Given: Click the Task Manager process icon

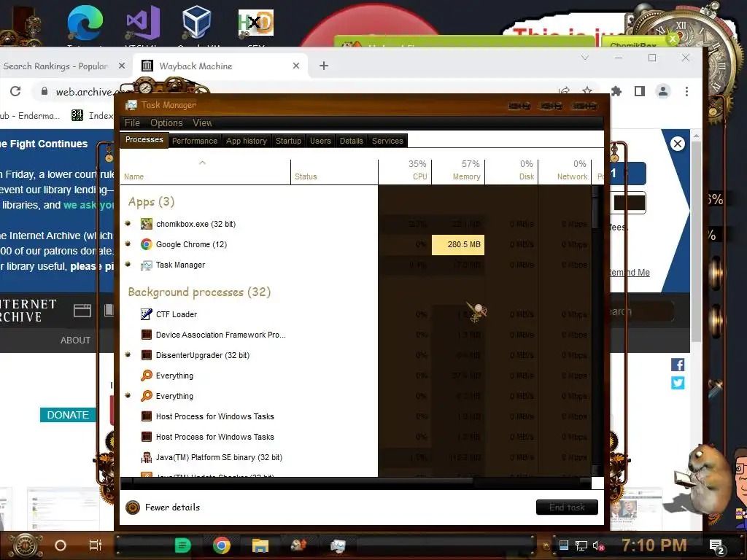Looking at the screenshot, I should (x=146, y=265).
